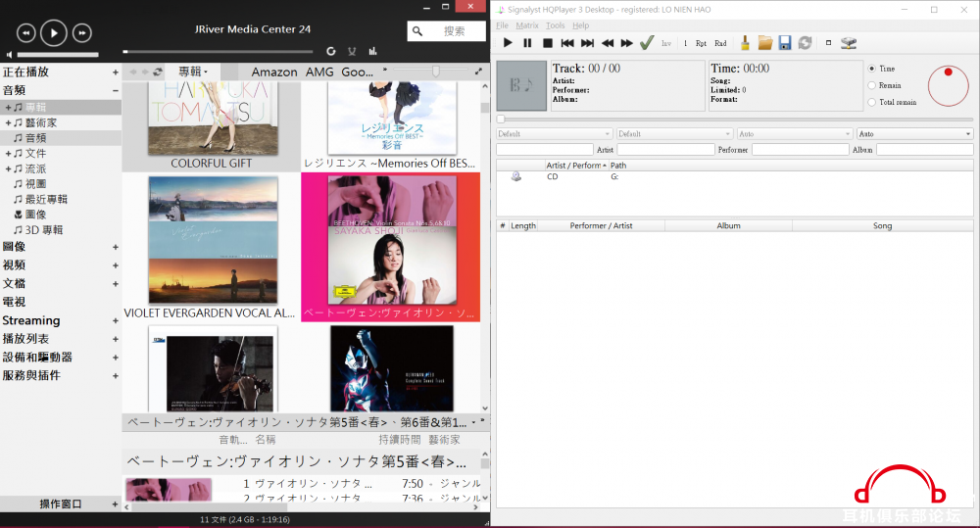The height and width of the screenshot is (528, 980).
Task: Click the expand view arrows icon in JRiver
Action: [479, 72]
